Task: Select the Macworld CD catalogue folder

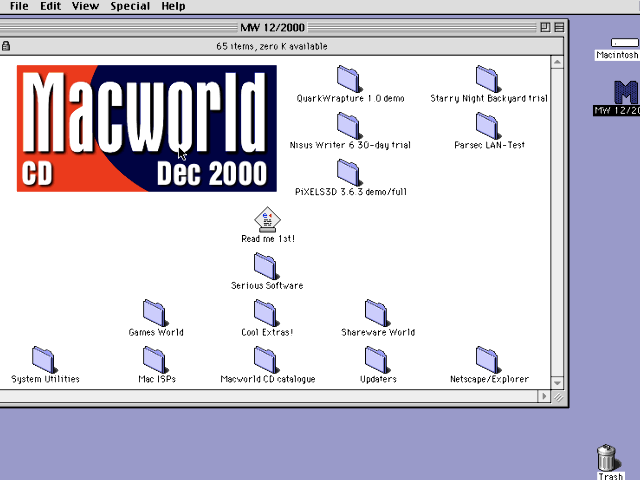Action: pyautogui.click(x=265, y=360)
